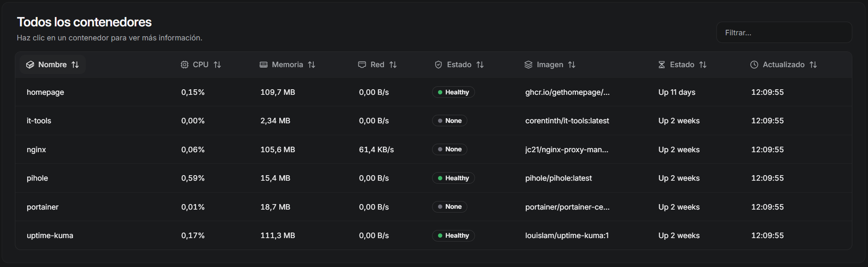868x267 pixels.
Task: Click the network icon beside Red header
Action: tap(362, 65)
